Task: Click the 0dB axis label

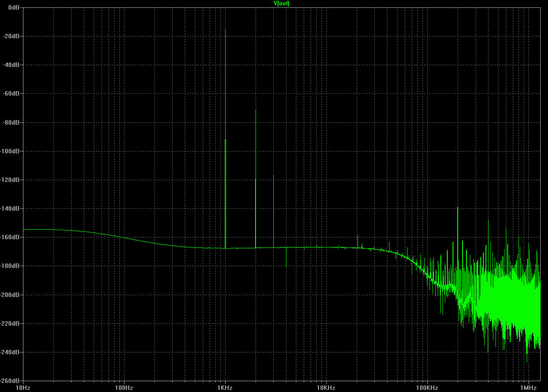Action: coord(14,7)
